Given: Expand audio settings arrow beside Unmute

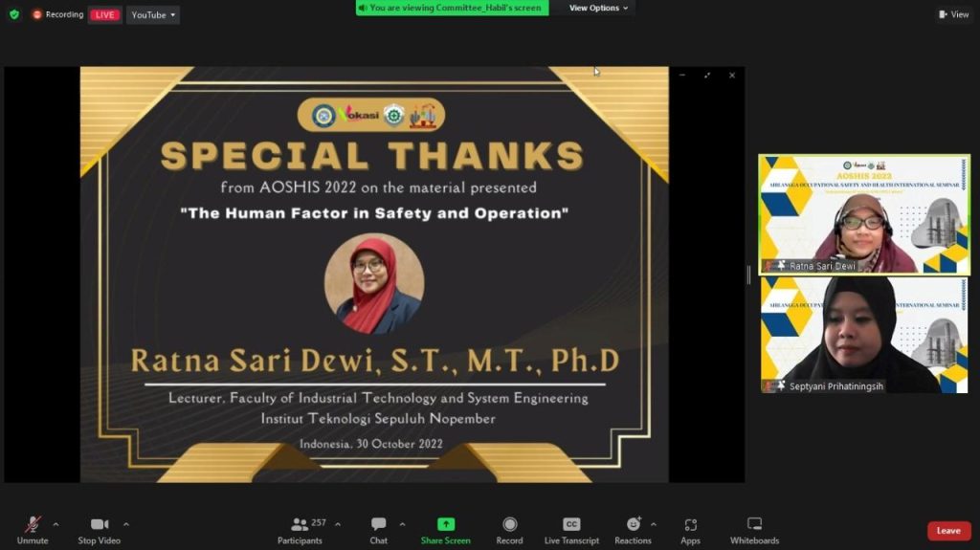Looking at the screenshot, I should tap(56, 524).
